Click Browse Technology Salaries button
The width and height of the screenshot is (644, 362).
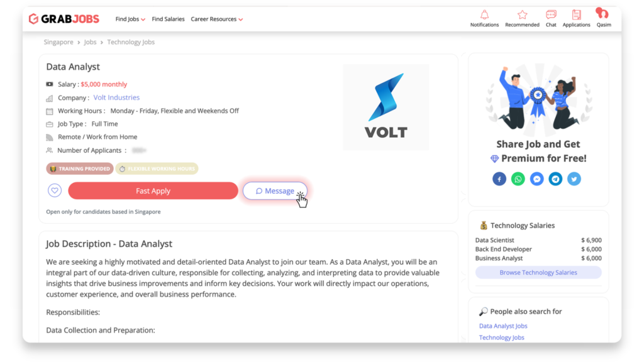coord(538,273)
